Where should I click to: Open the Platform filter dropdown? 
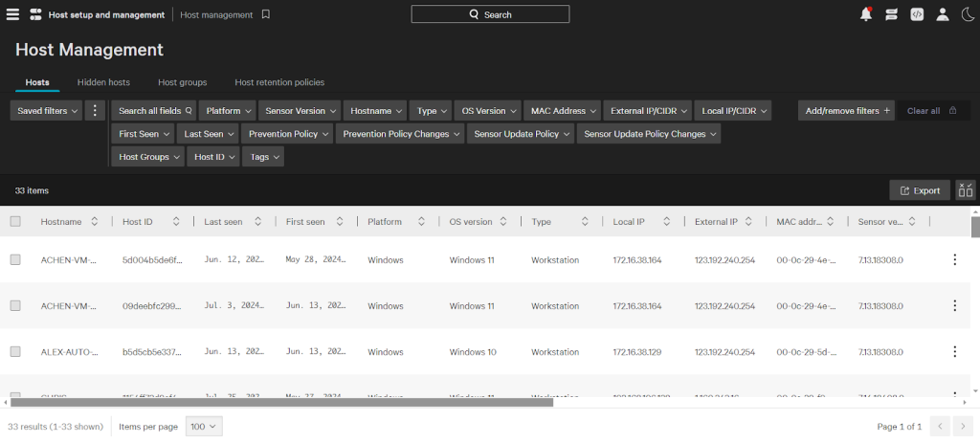pyautogui.click(x=228, y=111)
